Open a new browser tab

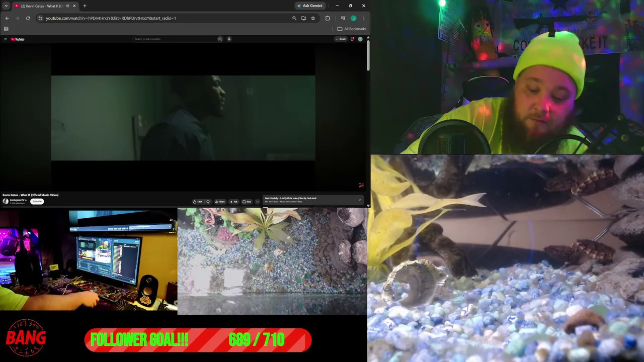pos(85,6)
